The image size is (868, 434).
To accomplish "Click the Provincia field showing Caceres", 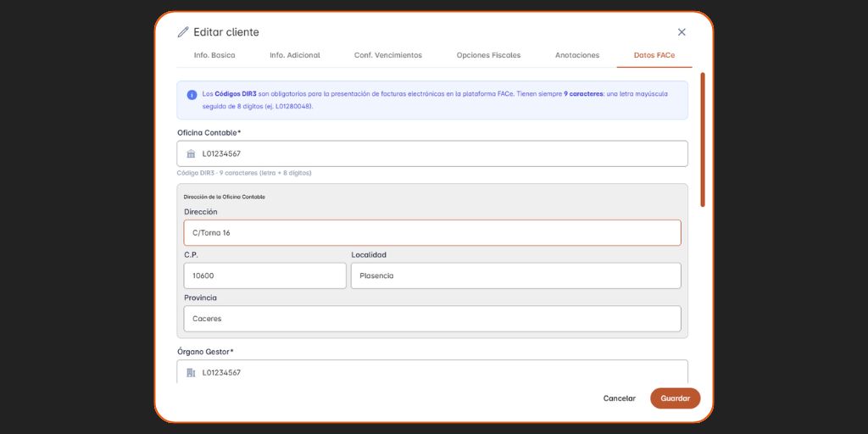I will (x=431, y=319).
